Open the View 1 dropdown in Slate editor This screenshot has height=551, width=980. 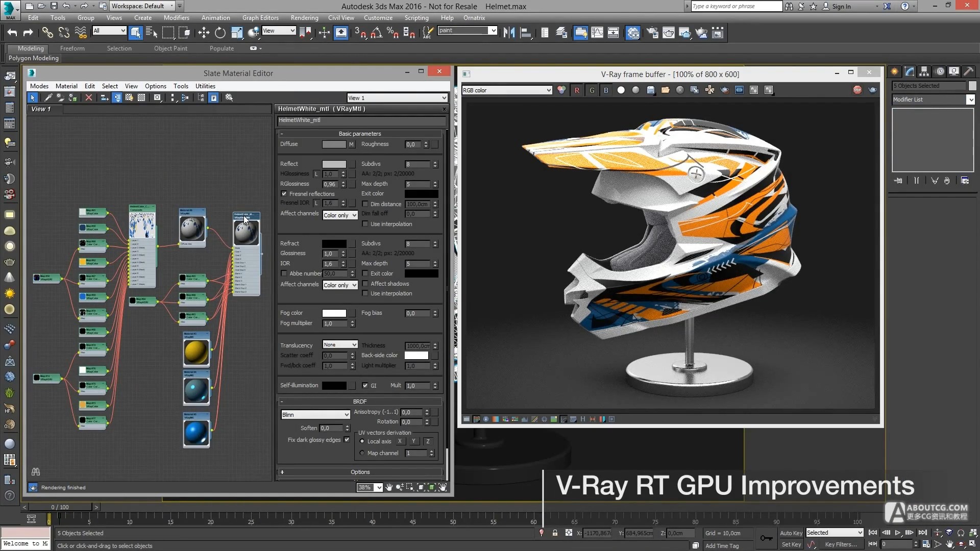click(397, 98)
